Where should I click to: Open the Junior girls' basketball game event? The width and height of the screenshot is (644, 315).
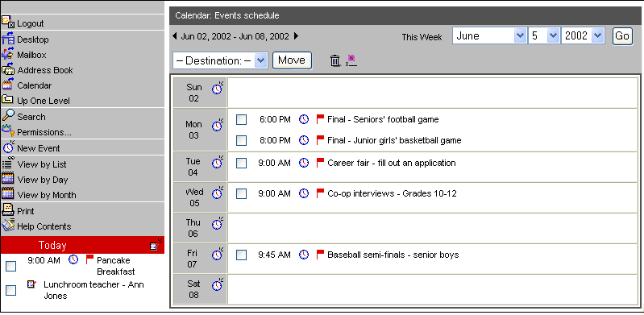point(394,140)
